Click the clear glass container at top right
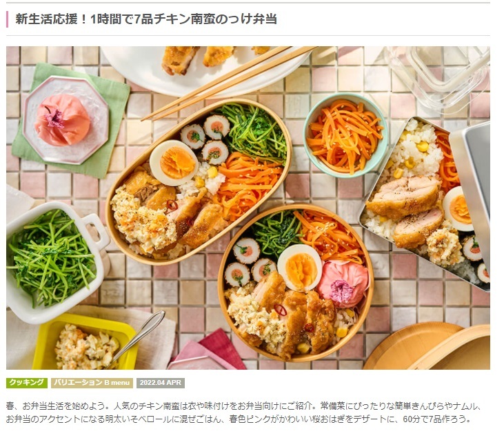504x438 pixels. tap(439, 77)
